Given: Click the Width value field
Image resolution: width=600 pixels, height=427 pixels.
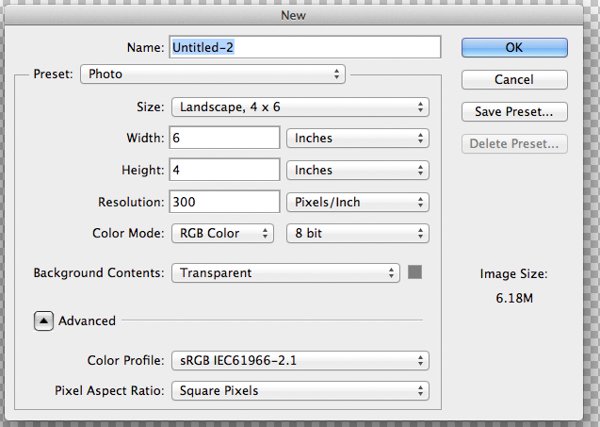Looking at the screenshot, I should 224,138.
